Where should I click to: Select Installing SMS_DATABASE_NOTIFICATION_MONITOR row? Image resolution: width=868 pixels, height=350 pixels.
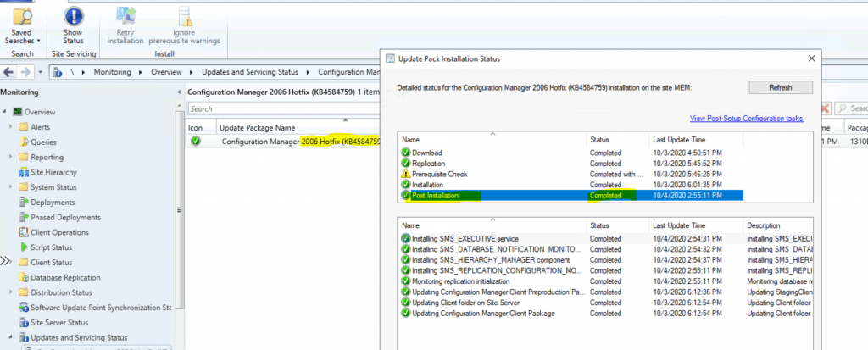(x=605, y=249)
